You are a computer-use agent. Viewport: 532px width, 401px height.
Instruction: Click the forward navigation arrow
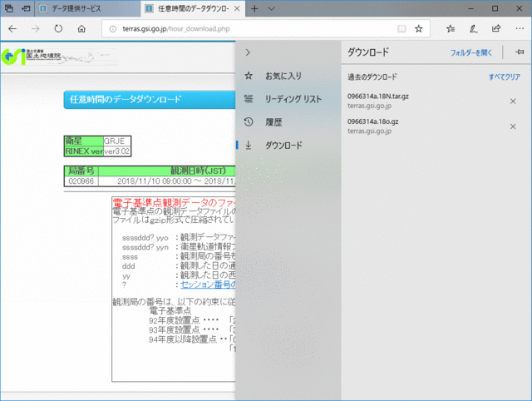[35, 29]
